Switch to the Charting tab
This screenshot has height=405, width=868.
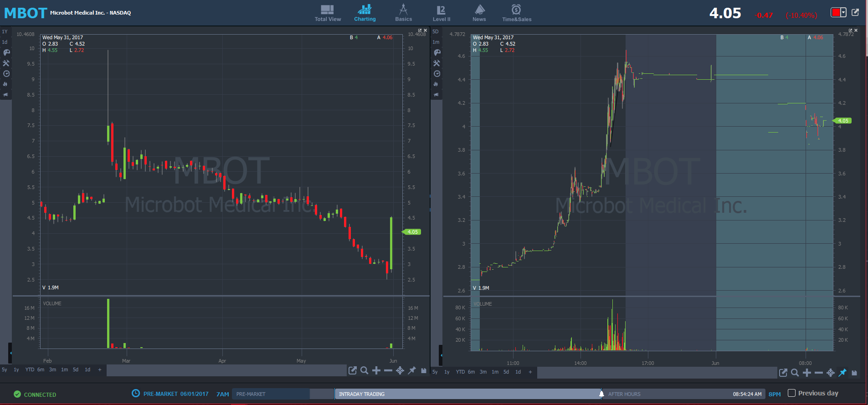365,13
